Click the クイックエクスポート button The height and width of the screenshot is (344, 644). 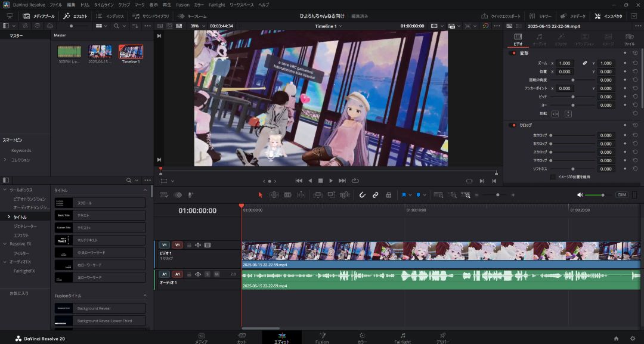coord(501,16)
